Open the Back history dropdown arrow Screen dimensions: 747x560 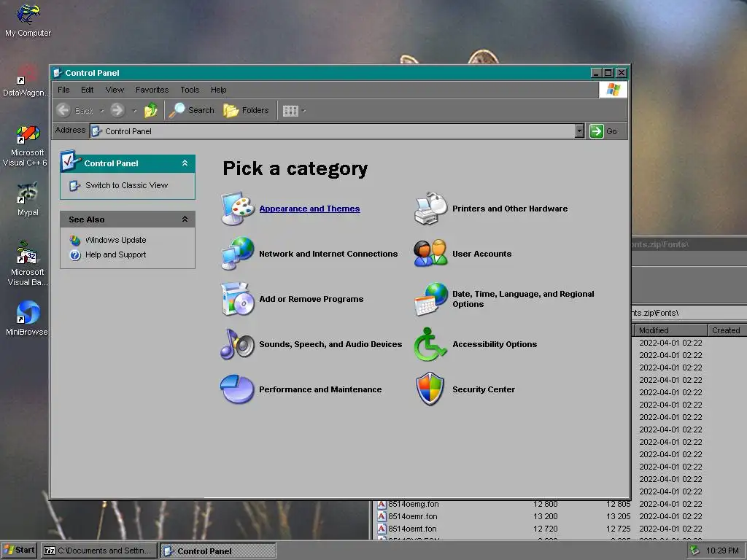[101, 111]
